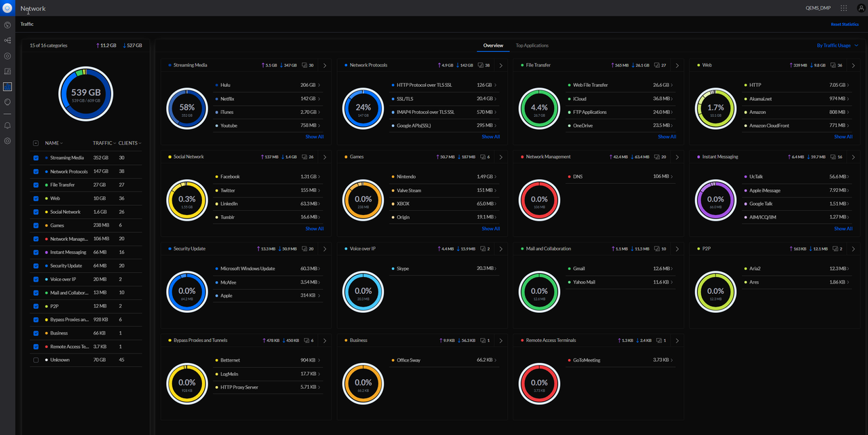Click the total download arrow icon
868x435 pixels.
click(124, 45)
